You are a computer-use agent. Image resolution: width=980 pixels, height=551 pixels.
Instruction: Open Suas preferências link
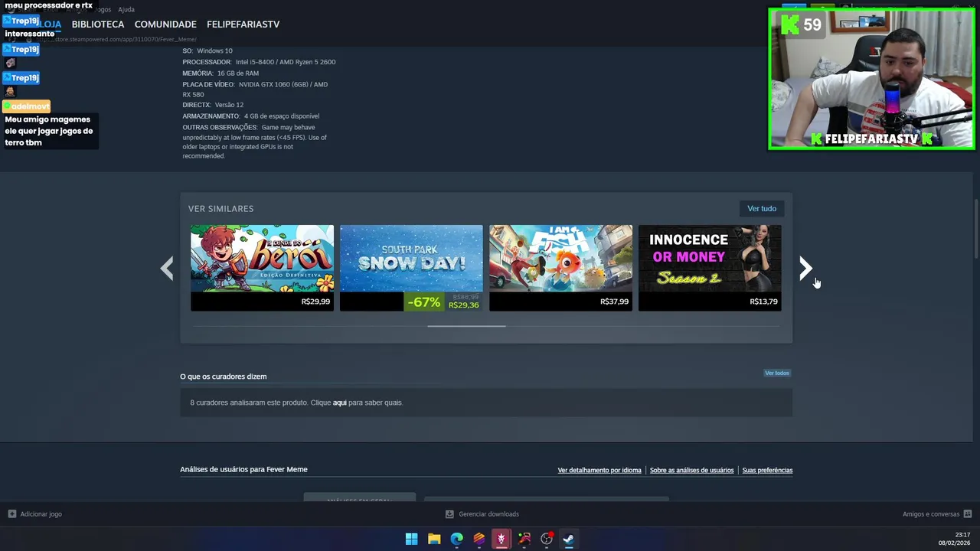click(767, 471)
